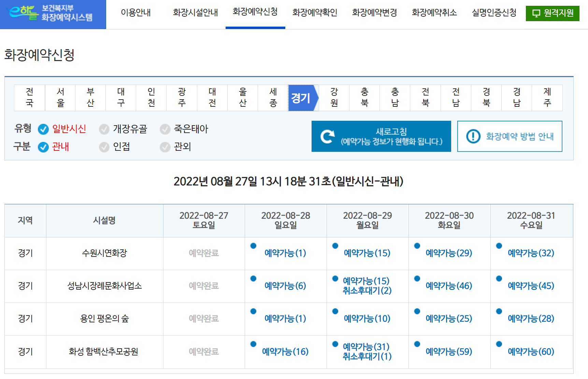Image resolution: width=588 pixels, height=379 pixels.
Task: Open the 화장예약 방법 안내 button
Action: 510,136
